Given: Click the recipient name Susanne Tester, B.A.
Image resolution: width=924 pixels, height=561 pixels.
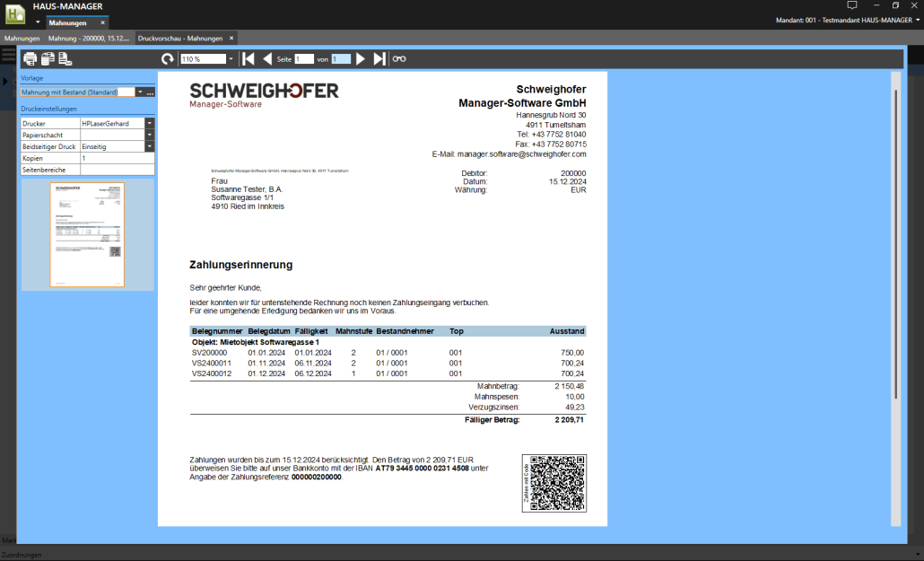Looking at the screenshot, I should coord(247,189).
